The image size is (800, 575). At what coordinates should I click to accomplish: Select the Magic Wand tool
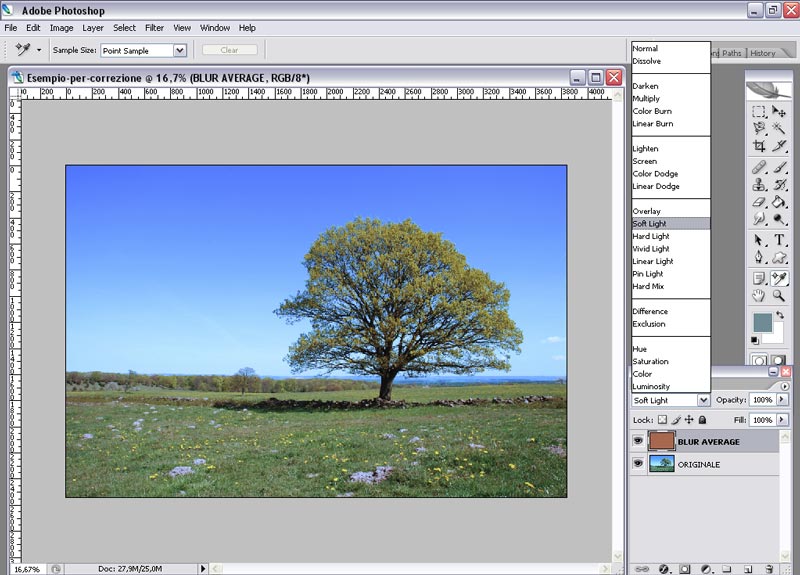pyautogui.click(x=779, y=129)
